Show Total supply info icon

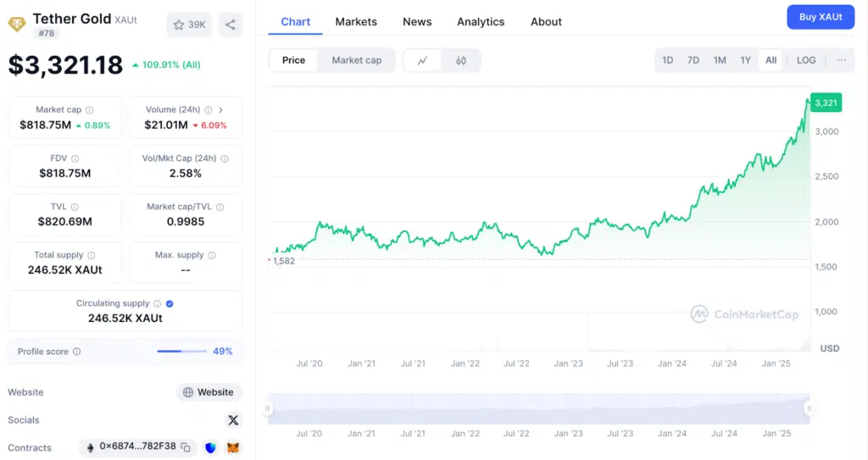(x=92, y=255)
